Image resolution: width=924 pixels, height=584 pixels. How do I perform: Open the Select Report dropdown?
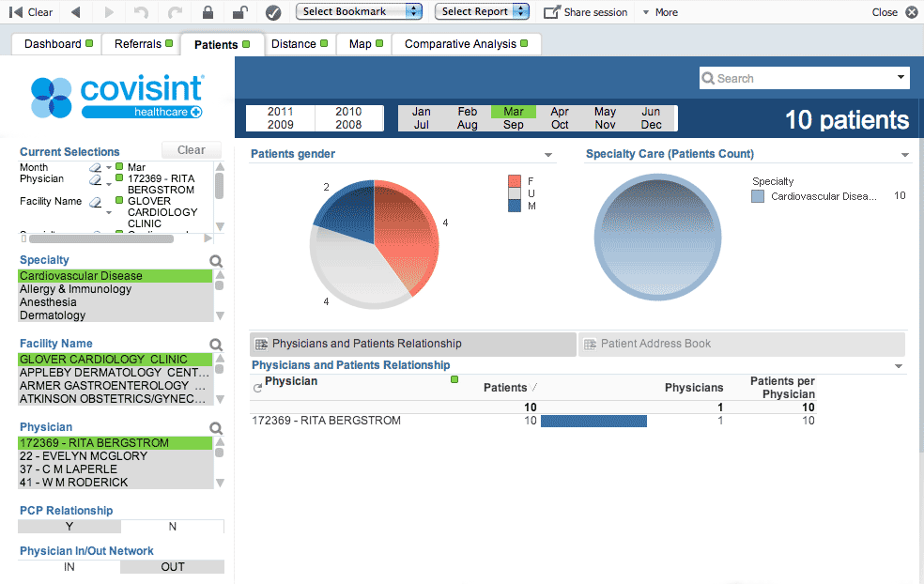point(482,12)
